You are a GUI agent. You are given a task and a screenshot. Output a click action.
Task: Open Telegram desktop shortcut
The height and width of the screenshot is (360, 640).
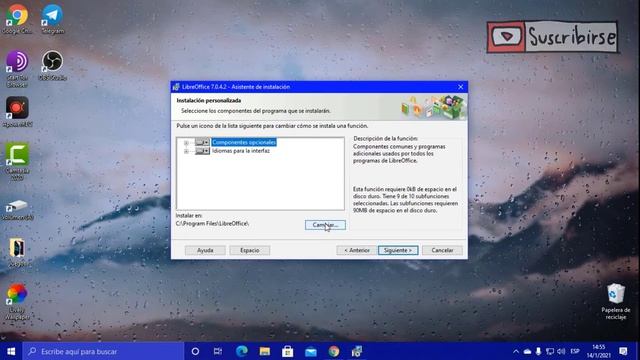tap(52, 18)
